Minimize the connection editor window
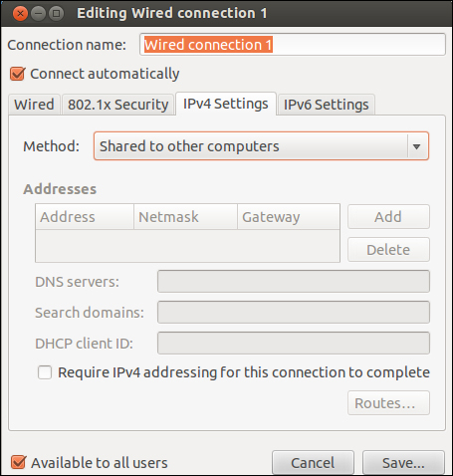The width and height of the screenshot is (453, 476). [38, 14]
